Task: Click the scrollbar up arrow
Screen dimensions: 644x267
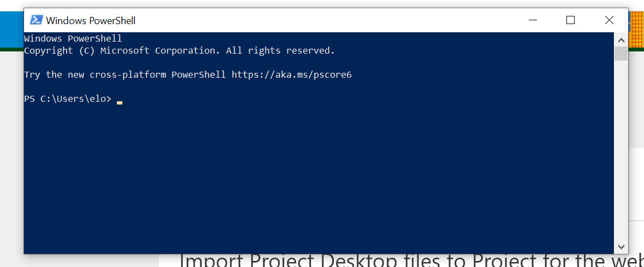Action: 621,40
